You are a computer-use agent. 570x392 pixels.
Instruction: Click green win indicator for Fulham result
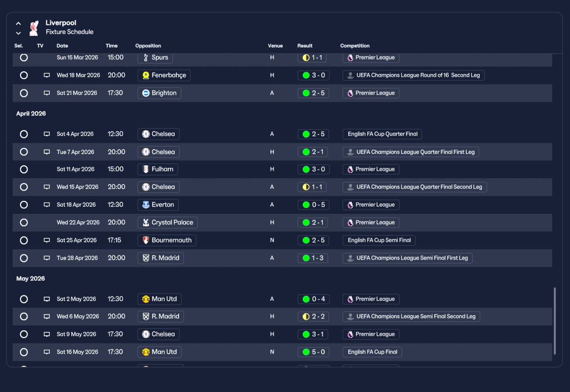click(306, 169)
